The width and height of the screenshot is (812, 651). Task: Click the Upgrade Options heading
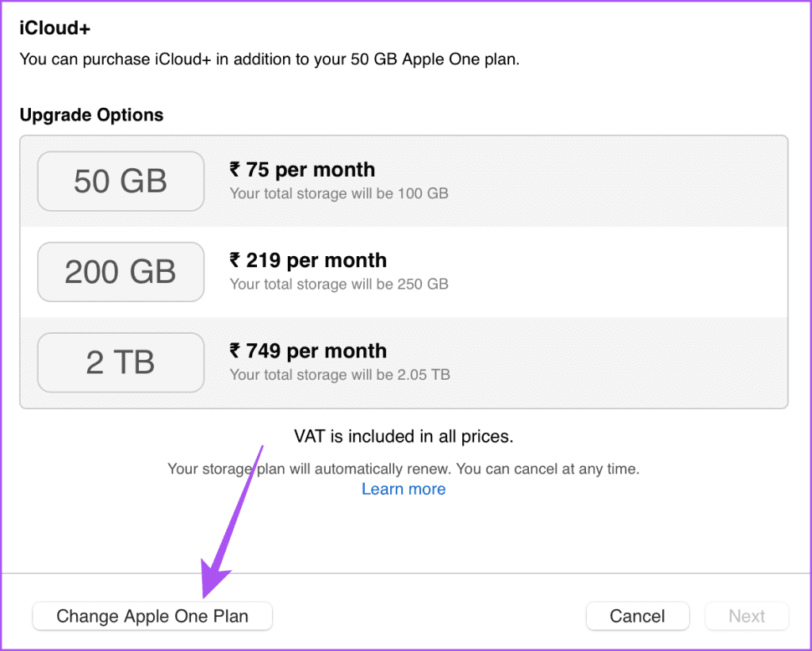point(92,115)
